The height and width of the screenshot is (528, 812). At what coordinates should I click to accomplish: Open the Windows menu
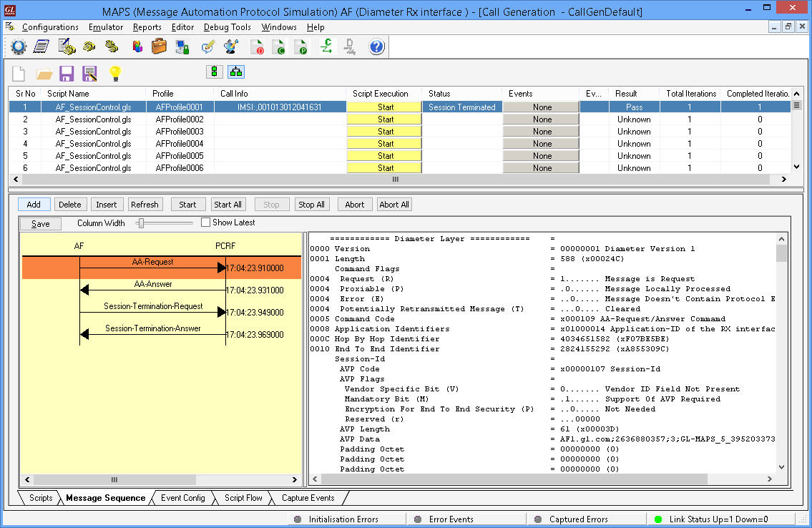point(279,27)
